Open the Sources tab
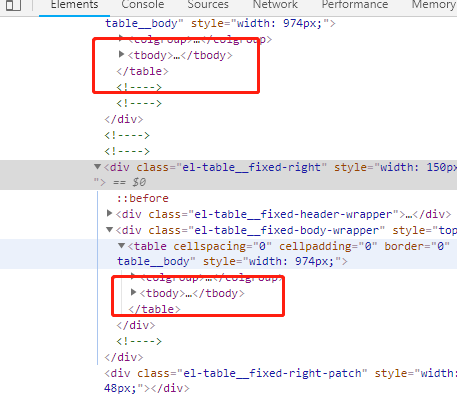 coord(208,5)
